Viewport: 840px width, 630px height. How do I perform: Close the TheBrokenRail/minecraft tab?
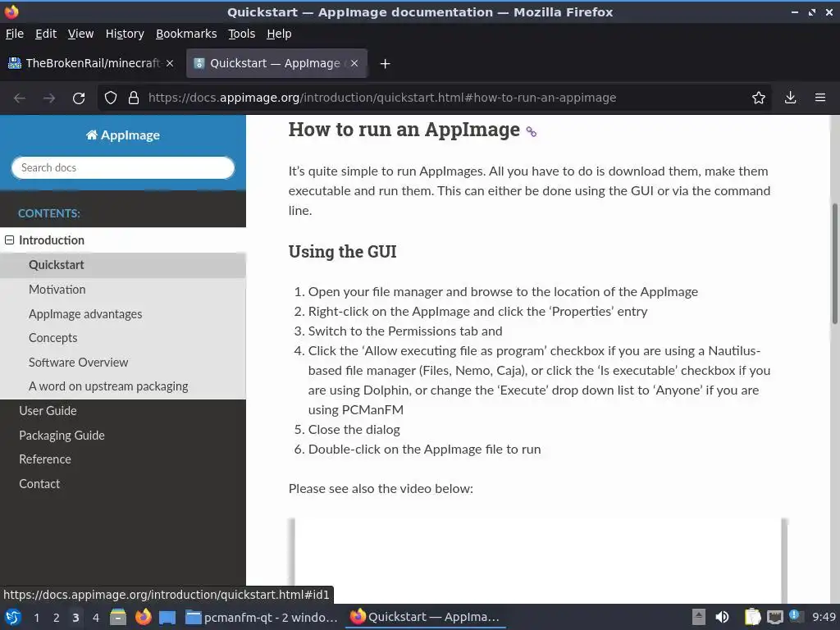coord(170,63)
